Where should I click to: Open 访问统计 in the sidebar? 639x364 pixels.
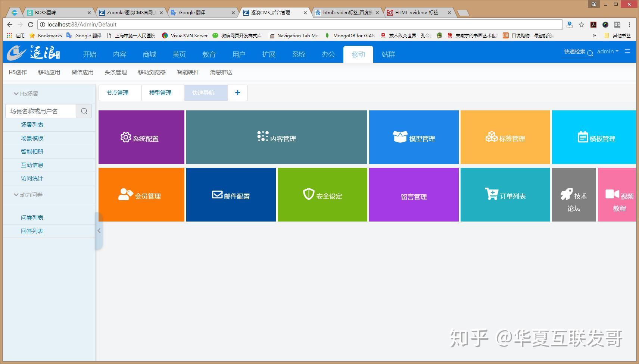click(x=32, y=179)
